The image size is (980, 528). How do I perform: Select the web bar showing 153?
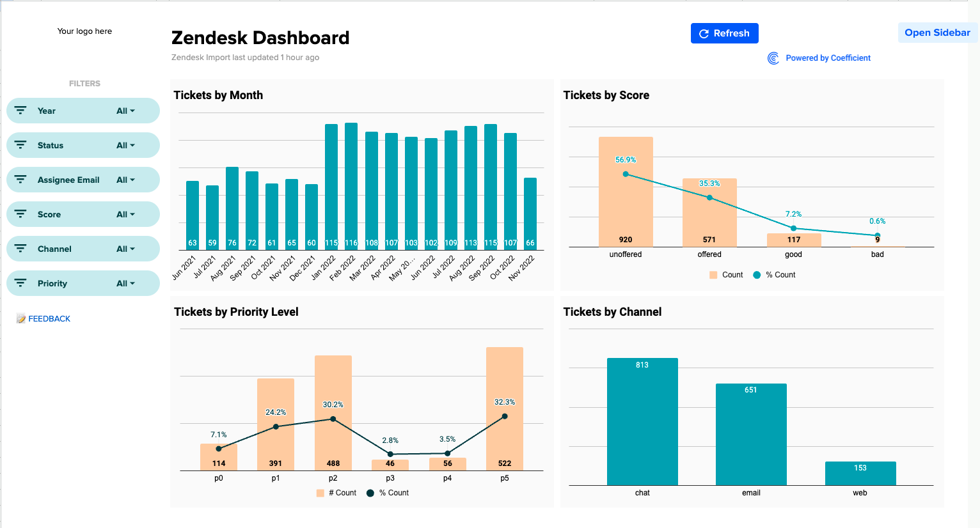pos(860,473)
